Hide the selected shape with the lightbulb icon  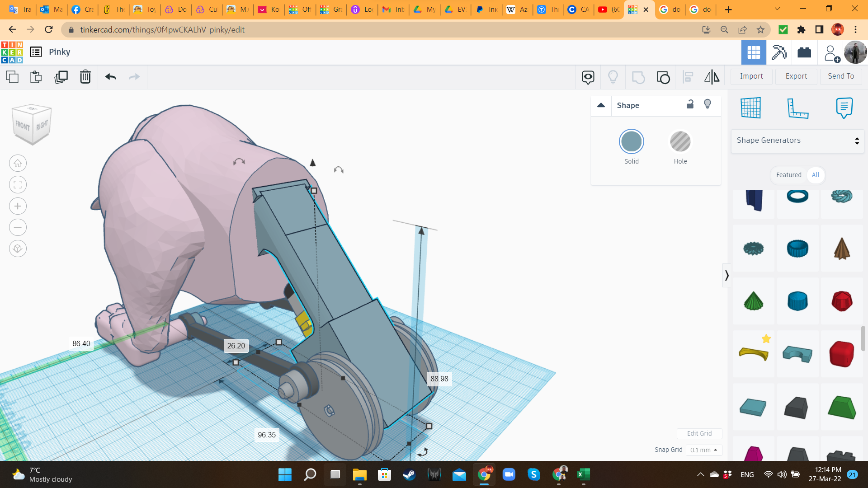pyautogui.click(x=708, y=104)
